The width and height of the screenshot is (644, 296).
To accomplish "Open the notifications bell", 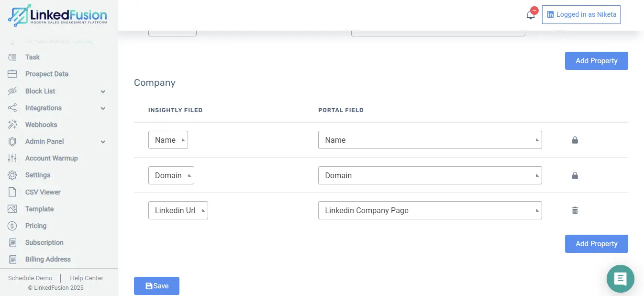I will [x=531, y=15].
